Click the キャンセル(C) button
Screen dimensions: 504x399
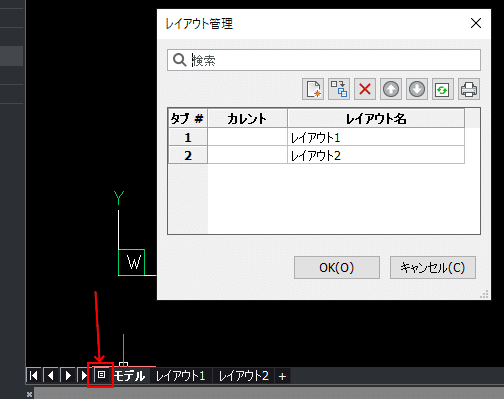[433, 267]
